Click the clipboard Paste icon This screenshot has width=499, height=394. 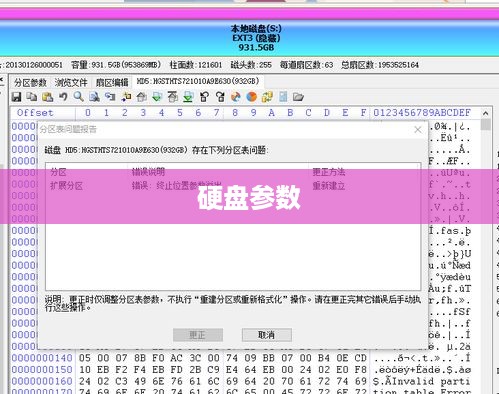pos(47,97)
